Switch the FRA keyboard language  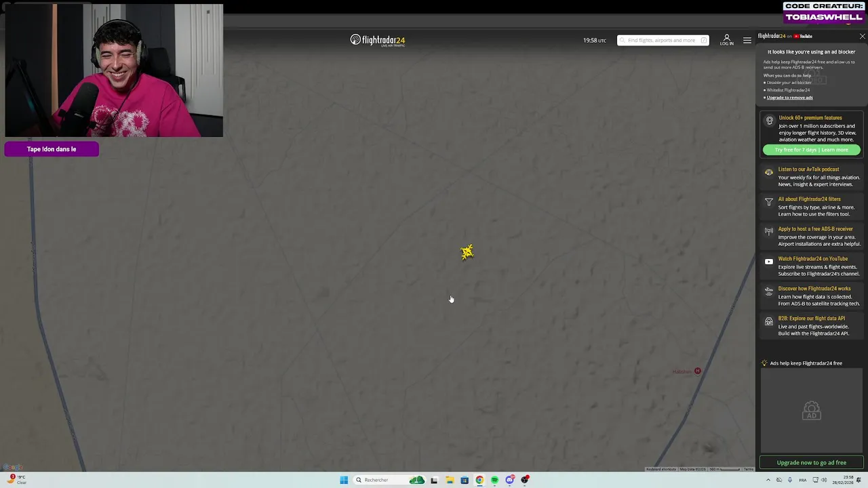(x=803, y=480)
